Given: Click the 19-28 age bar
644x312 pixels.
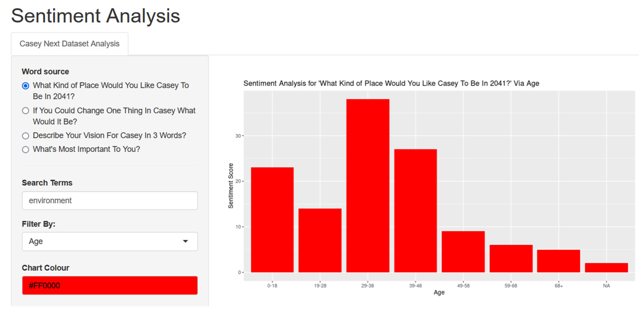Looking at the screenshot, I should point(320,241).
